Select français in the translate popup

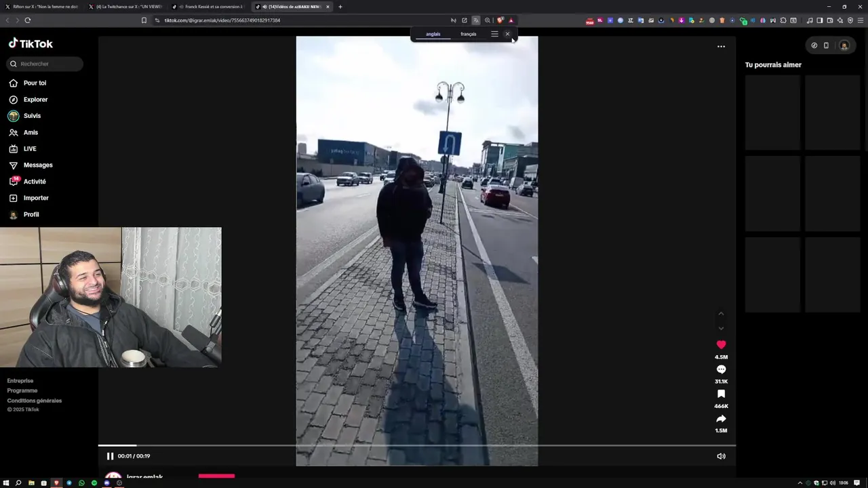pyautogui.click(x=469, y=34)
